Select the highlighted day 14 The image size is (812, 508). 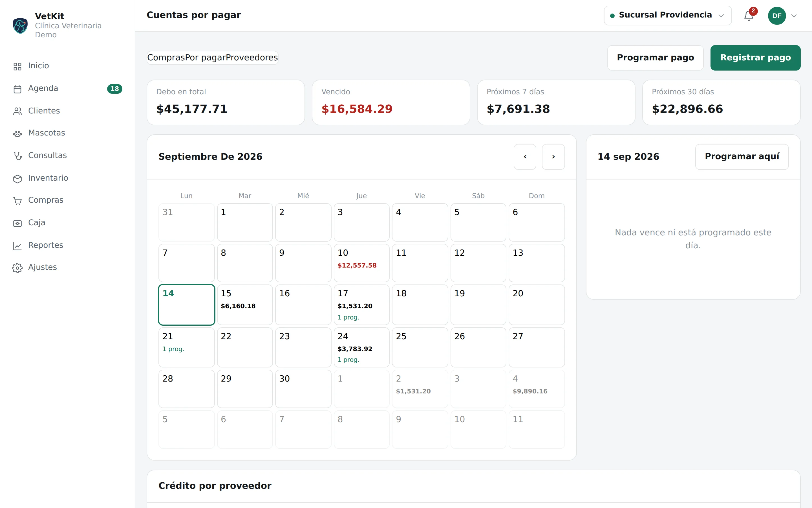tap(186, 305)
